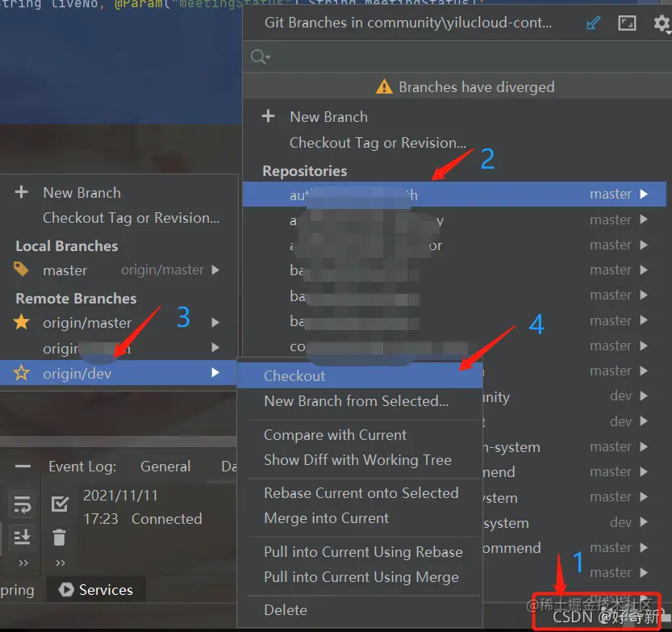672x632 pixels.
Task: Click the 'Repositories' section heading
Action: (305, 170)
